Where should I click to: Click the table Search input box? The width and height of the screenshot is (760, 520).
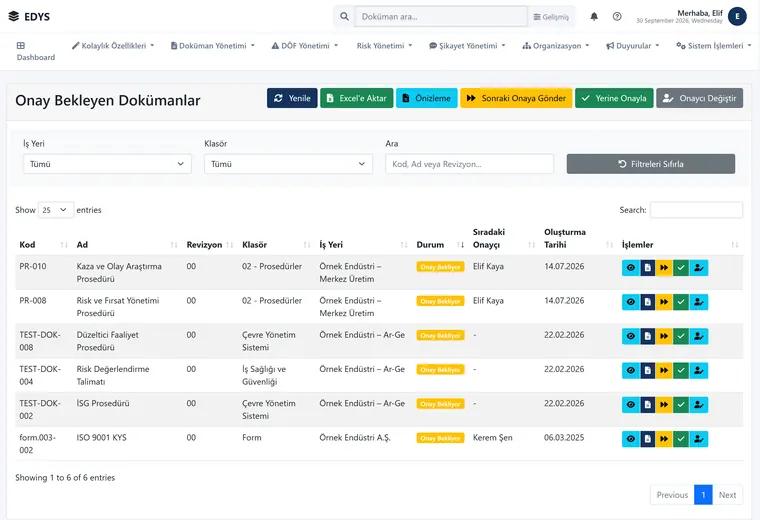697,210
